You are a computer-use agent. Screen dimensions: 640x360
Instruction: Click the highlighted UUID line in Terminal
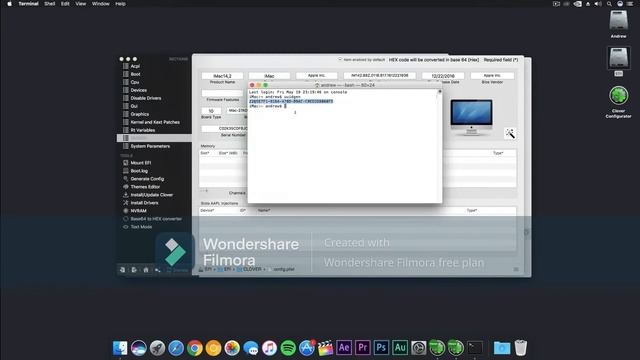291,101
